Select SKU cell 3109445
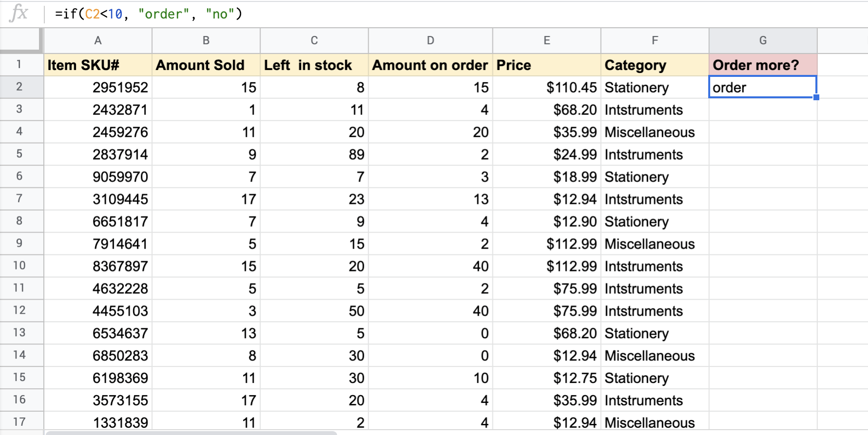Image resolution: width=868 pixels, height=435 pixels. 98,199
